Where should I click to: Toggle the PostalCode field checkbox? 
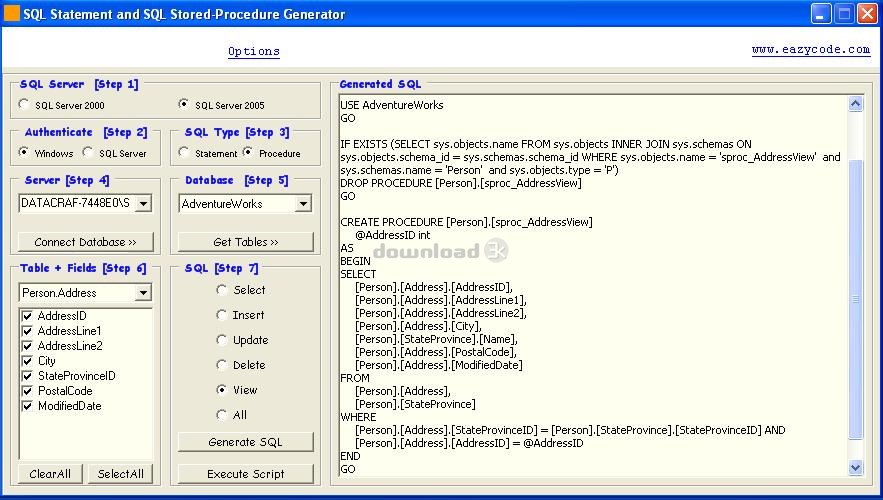(x=27, y=391)
